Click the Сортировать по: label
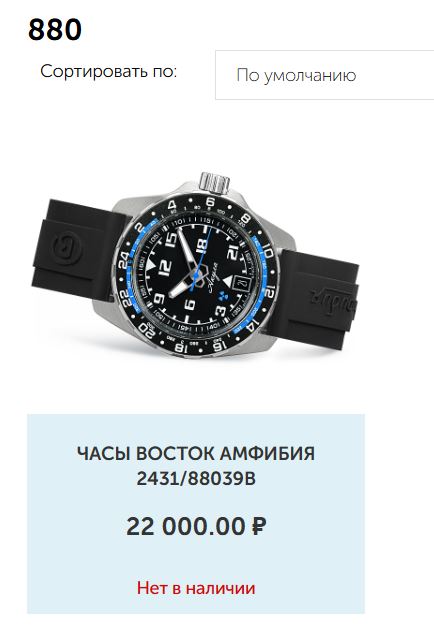 108,72
